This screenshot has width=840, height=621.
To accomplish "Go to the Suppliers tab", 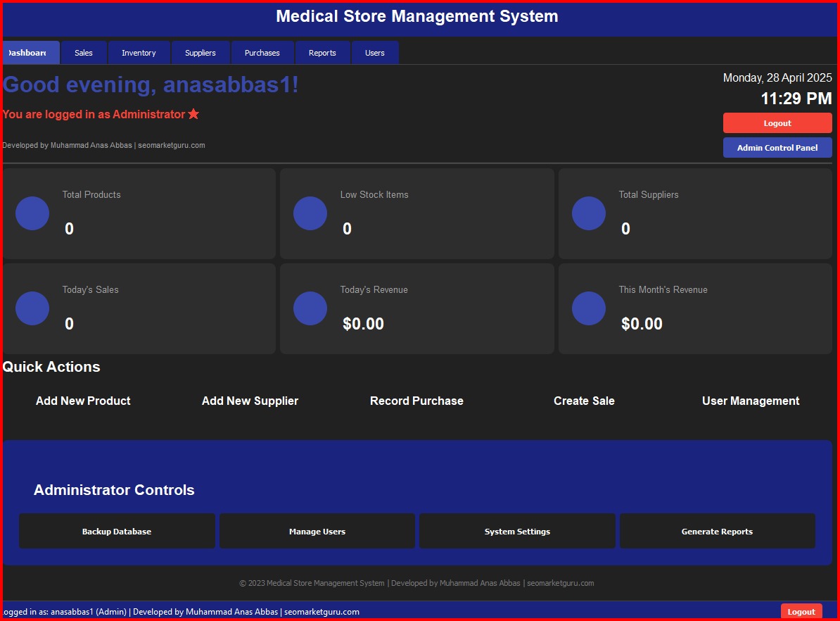I will (201, 53).
